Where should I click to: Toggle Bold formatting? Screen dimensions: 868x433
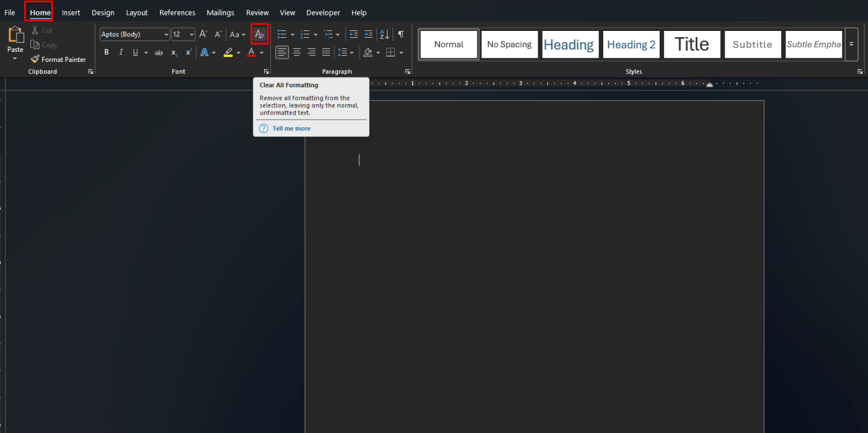[106, 53]
